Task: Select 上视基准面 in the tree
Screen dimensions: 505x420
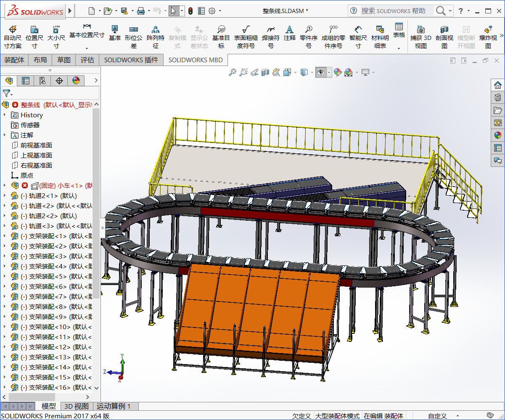Action: [36, 155]
